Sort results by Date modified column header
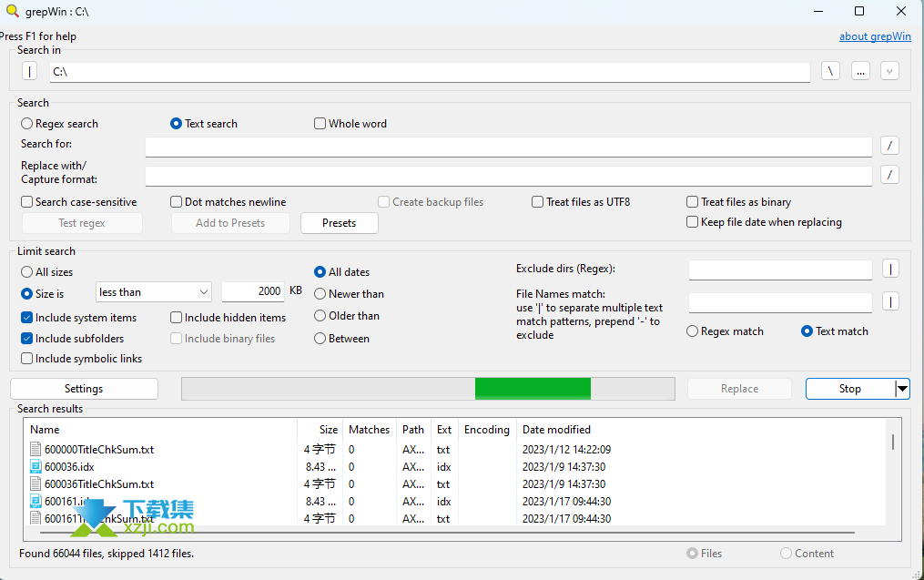 pos(556,430)
